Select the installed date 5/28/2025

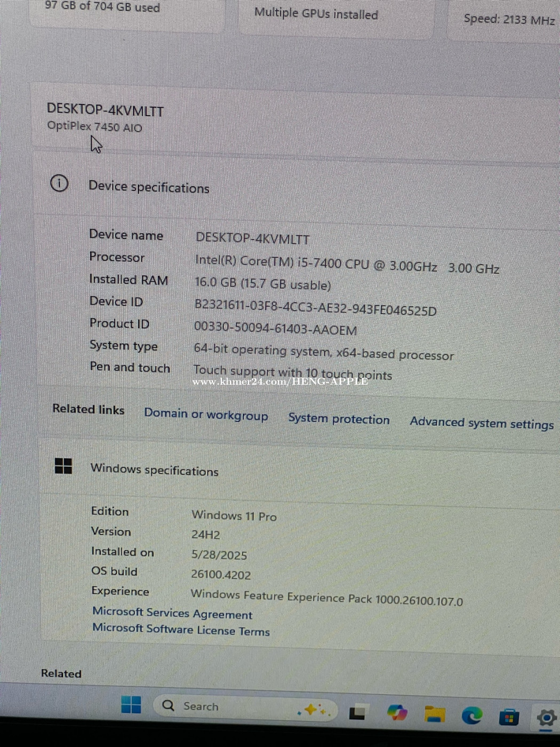(x=219, y=555)
